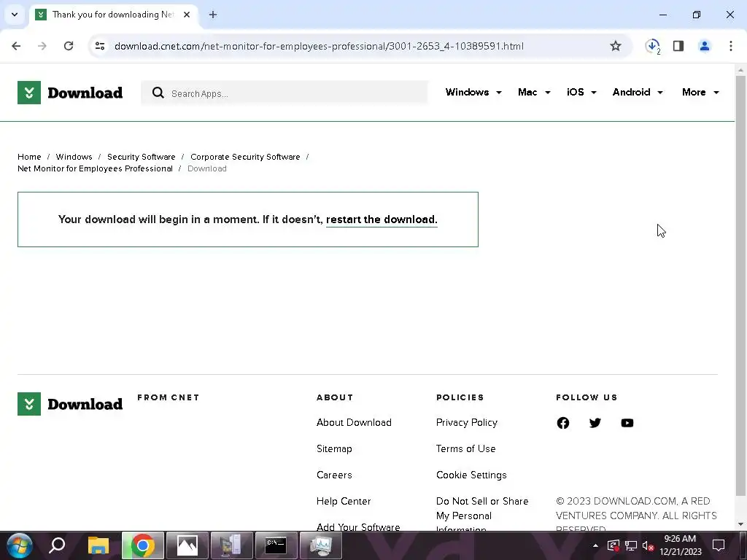Open taskbar search magnifier
Screen dimensions: 747x560
(x=57, y=545)
